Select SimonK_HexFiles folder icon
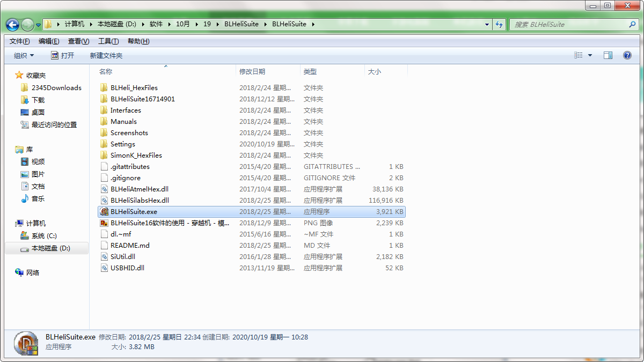The image size is (644, 362). 105,155
